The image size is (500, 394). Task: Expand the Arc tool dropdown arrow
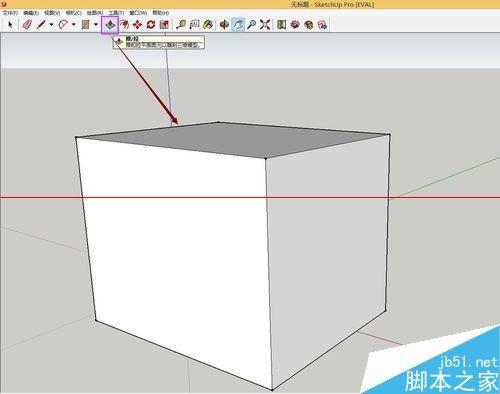point(74,25)
